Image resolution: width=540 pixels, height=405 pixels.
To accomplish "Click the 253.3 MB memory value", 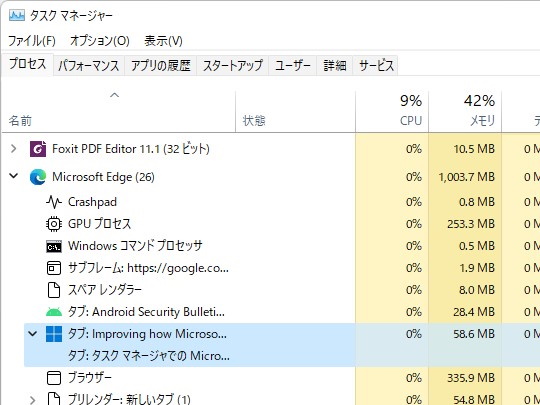I will pyautogui.click(x=471, y=224).
